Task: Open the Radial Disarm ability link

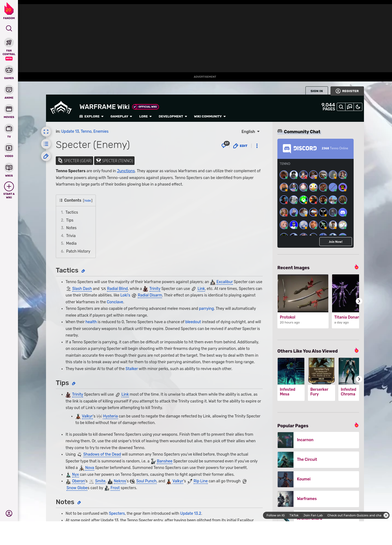Action: click(x=150, y=295)
